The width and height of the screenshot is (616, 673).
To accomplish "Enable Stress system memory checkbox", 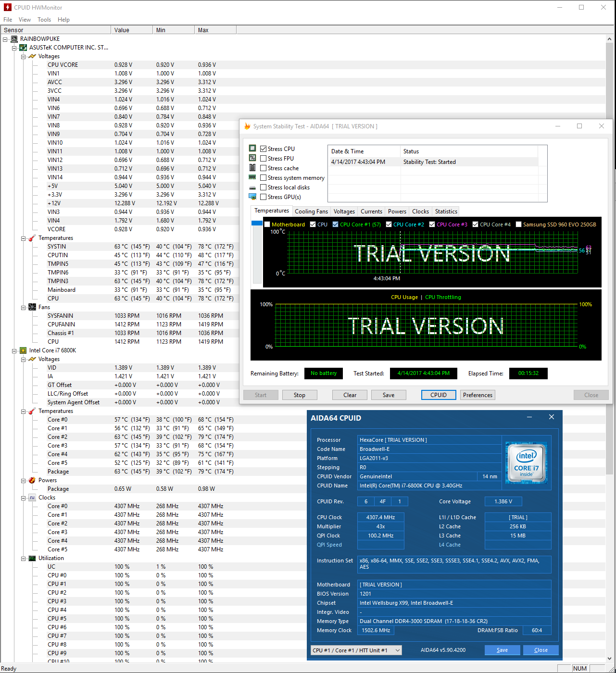I will 263,178.
